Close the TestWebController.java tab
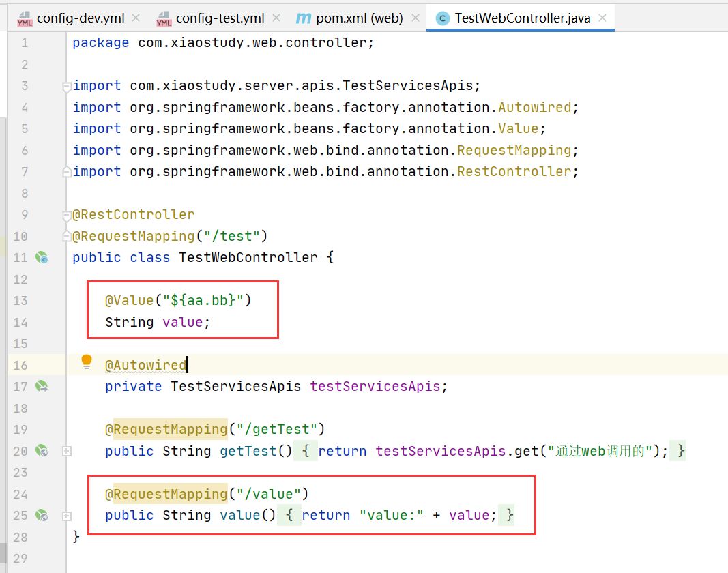The image size is (728, 573). coord(602,18)
